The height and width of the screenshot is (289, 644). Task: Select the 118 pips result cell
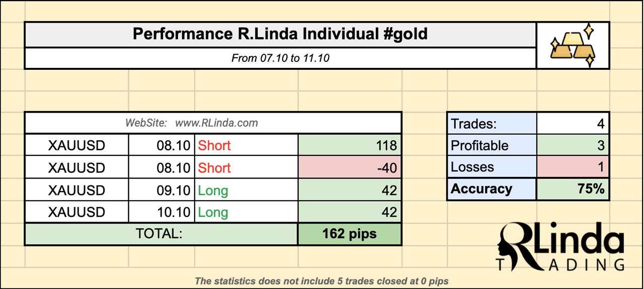click(x=350, y=146)
